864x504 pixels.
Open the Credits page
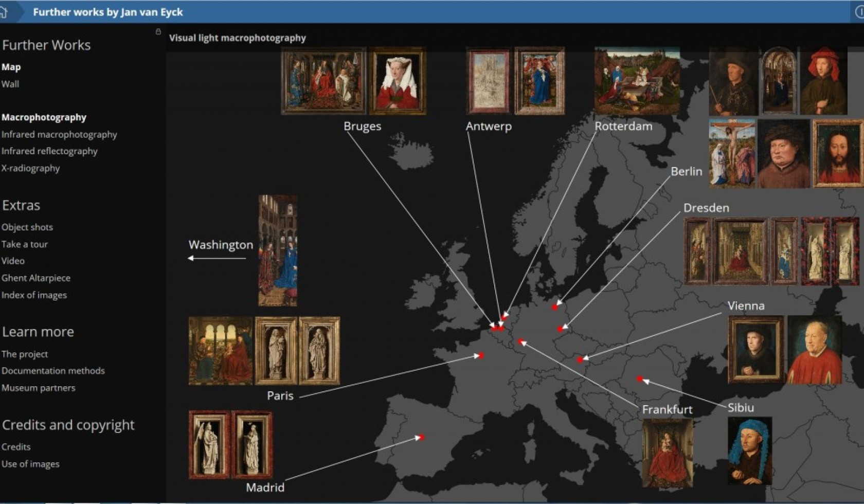pos(16,447)
